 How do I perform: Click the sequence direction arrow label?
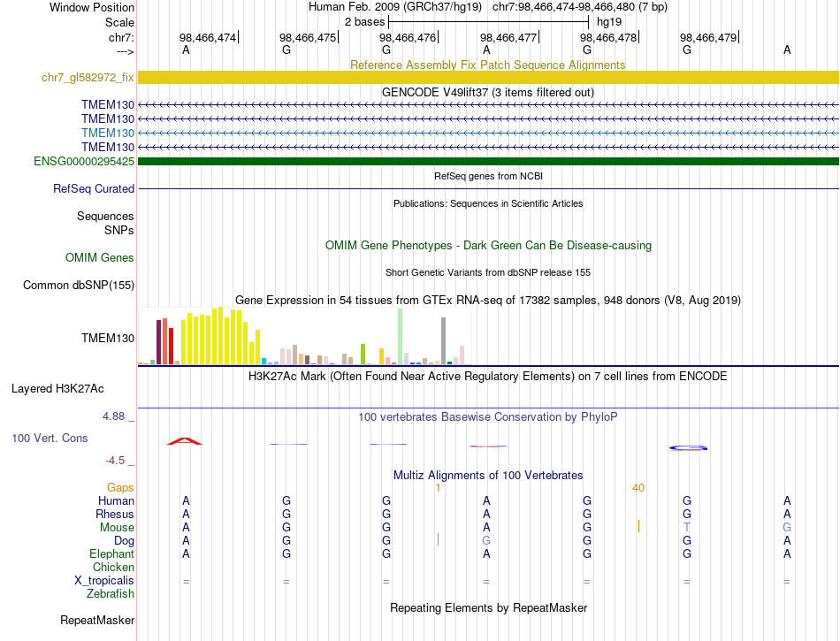(x=125, y=51)
